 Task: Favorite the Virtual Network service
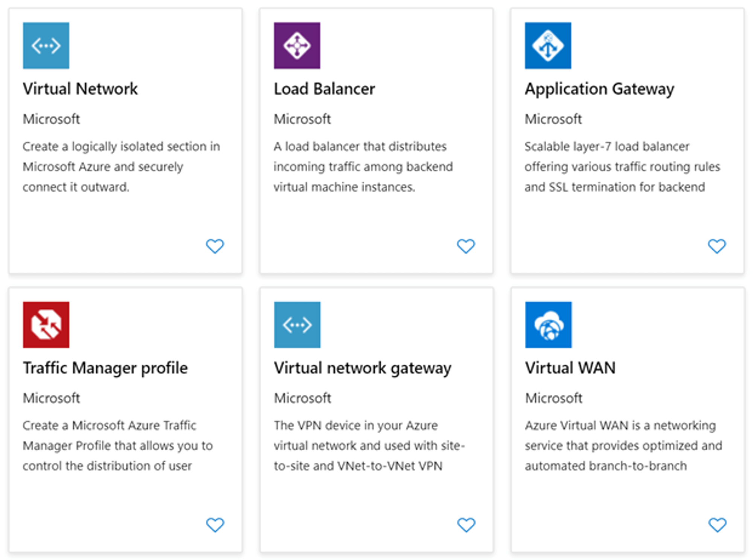tap(215, 246)
